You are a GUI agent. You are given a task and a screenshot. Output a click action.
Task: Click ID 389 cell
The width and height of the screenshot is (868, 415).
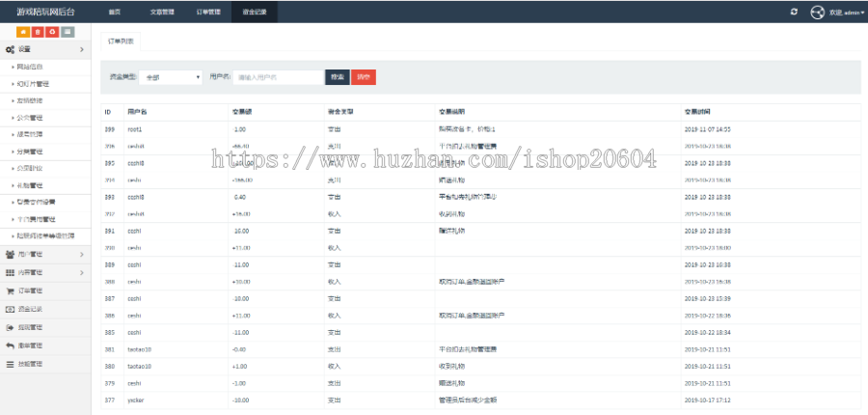pyautogui.click(x=109, y=264)
